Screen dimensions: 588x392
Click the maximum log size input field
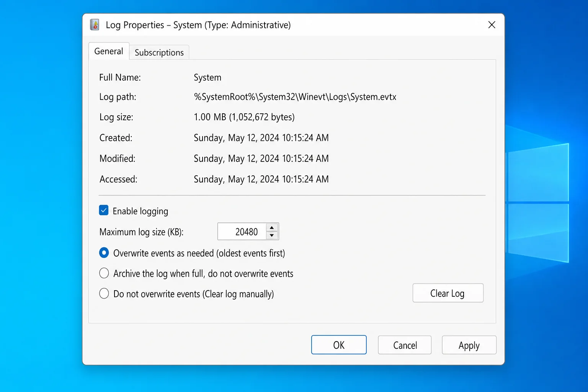[242, 232]
